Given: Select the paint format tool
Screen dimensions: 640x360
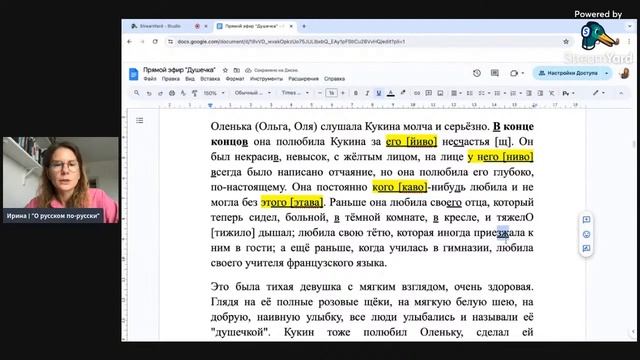Looking at the screenshot, I should 195,93.
